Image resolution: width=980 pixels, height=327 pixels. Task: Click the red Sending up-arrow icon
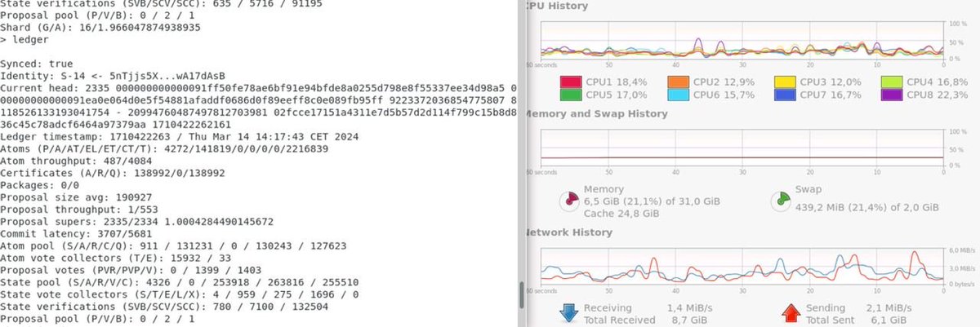(791, 314)
